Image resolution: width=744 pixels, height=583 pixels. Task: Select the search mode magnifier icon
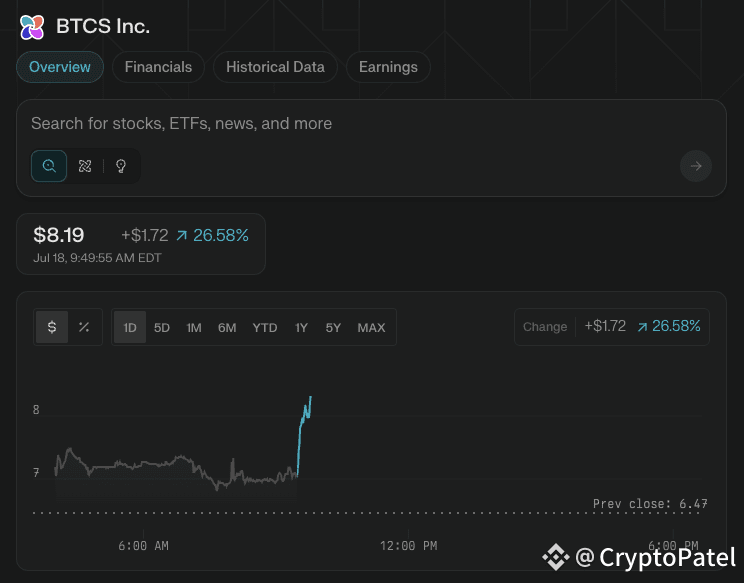pyautogui.click(x=49, y=166)
